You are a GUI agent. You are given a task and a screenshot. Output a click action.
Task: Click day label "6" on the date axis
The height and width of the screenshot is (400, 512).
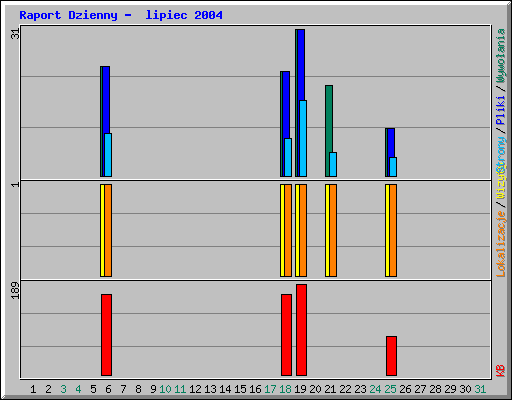tap(108, 389)
